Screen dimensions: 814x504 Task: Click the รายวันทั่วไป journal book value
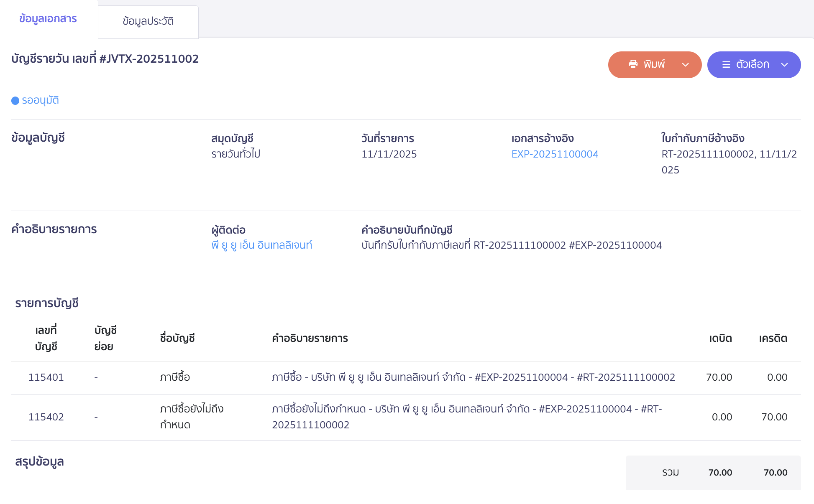236,154
